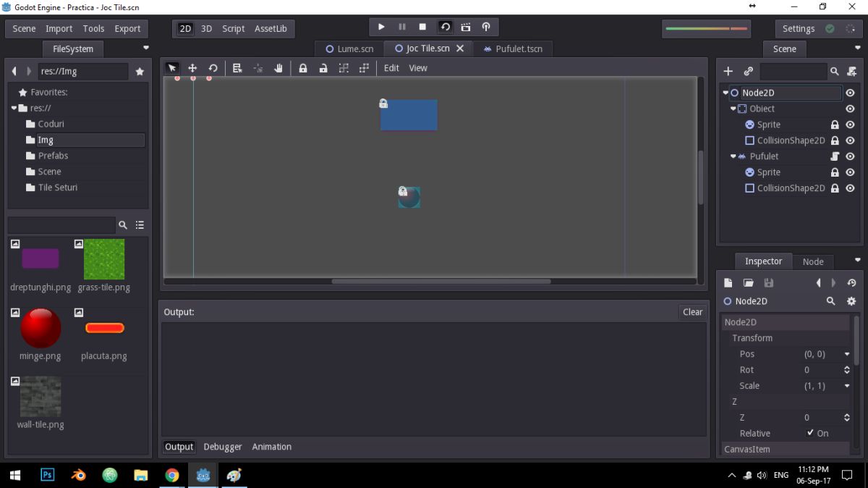Toggle file list view mode
Viewport: 868px width, 488px height.
(140, 225)
